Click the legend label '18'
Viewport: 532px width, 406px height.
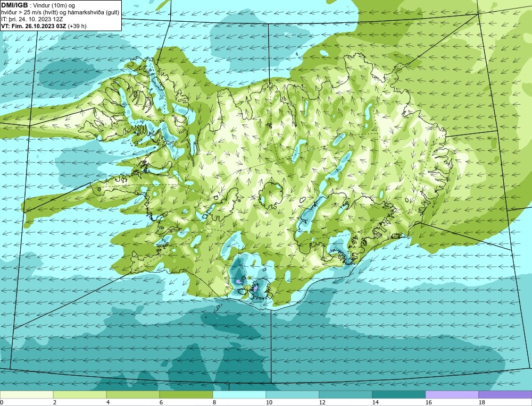click(x=481, y=402)
